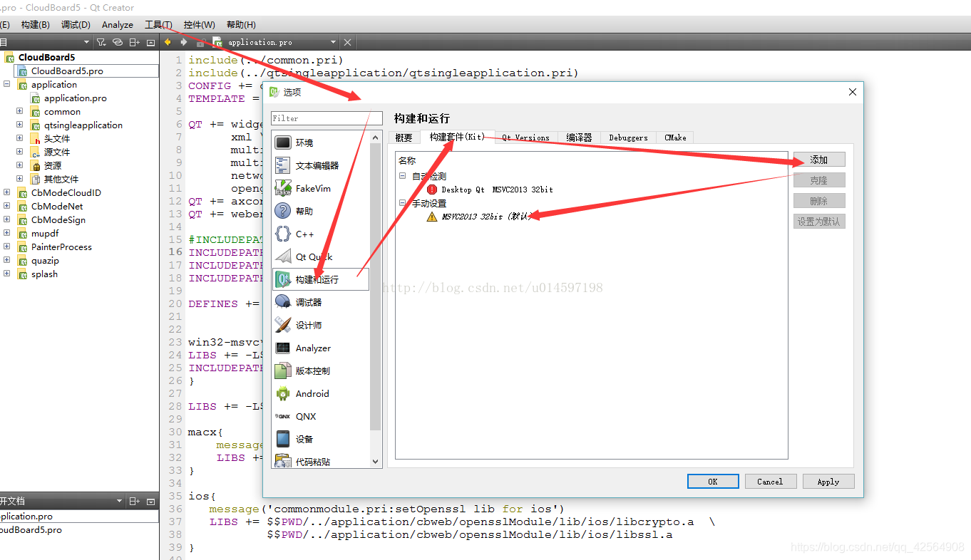Click Apply in the options dialog
This screenshot has height=560, width=971.
(828, 482)
